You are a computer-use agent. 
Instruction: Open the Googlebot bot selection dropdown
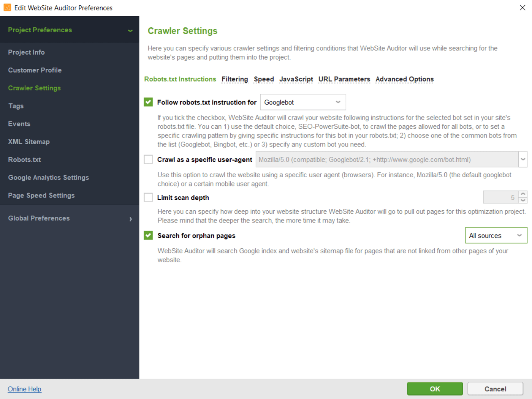pos(303,102)
